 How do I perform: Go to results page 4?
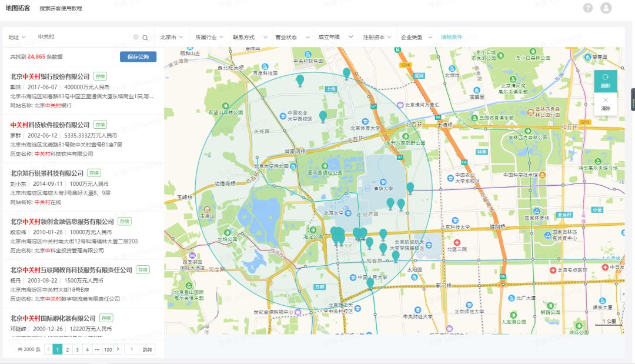tap(87, 349)
